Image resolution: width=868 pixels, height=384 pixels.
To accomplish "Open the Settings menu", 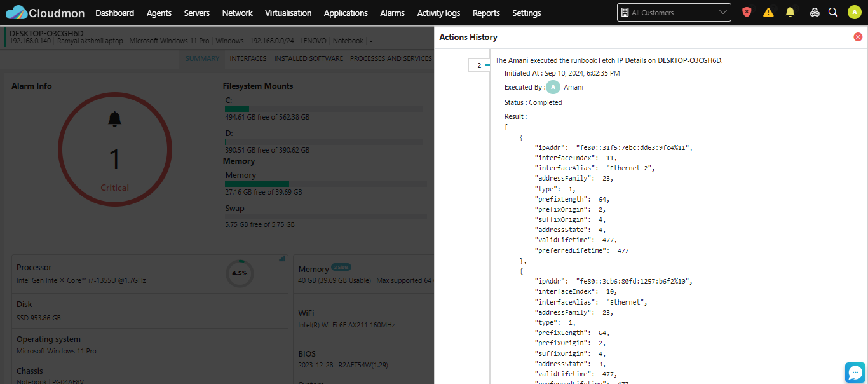I will click(x=526, y=13).
